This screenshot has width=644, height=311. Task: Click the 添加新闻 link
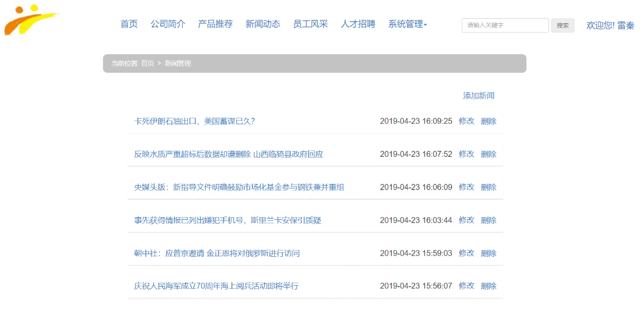(479, 96)
